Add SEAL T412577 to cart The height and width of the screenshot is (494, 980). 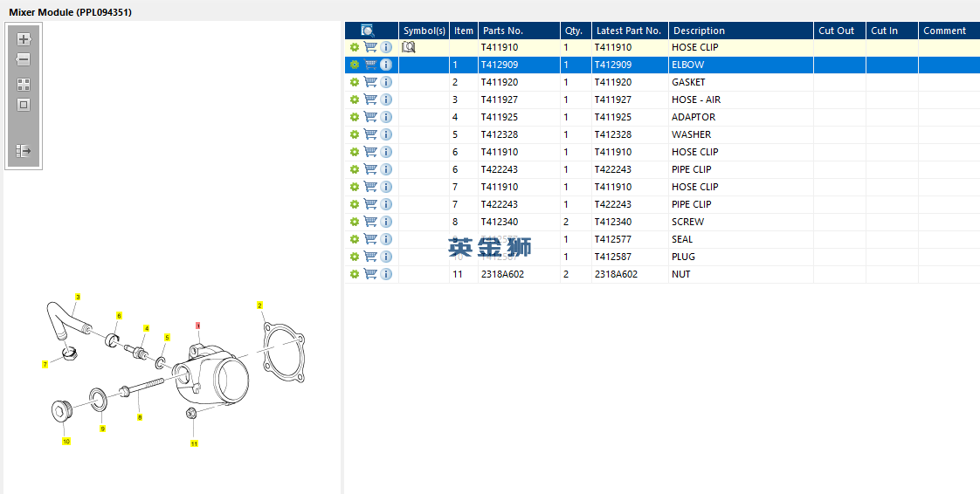click(370, 239)
